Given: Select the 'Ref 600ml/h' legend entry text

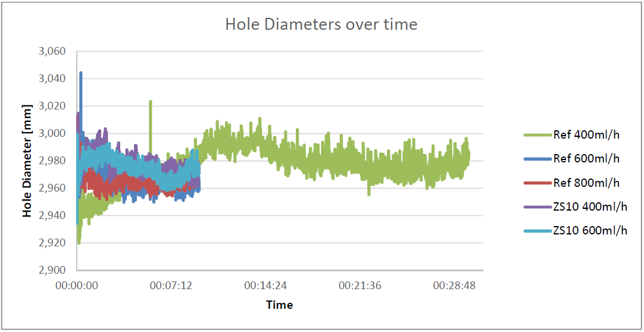Looking at the screenshot, I should point(586,158).
